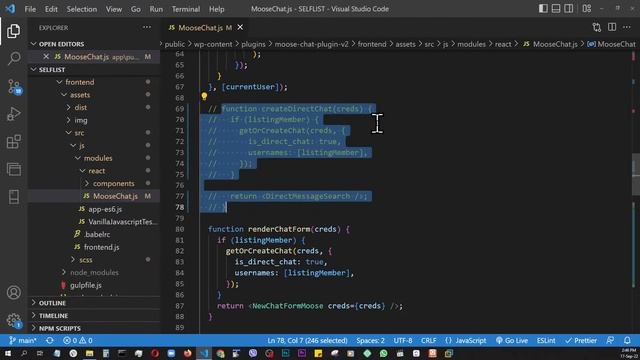
Task: Close the MooseChat.js editor tab
Action: point(240,27)
